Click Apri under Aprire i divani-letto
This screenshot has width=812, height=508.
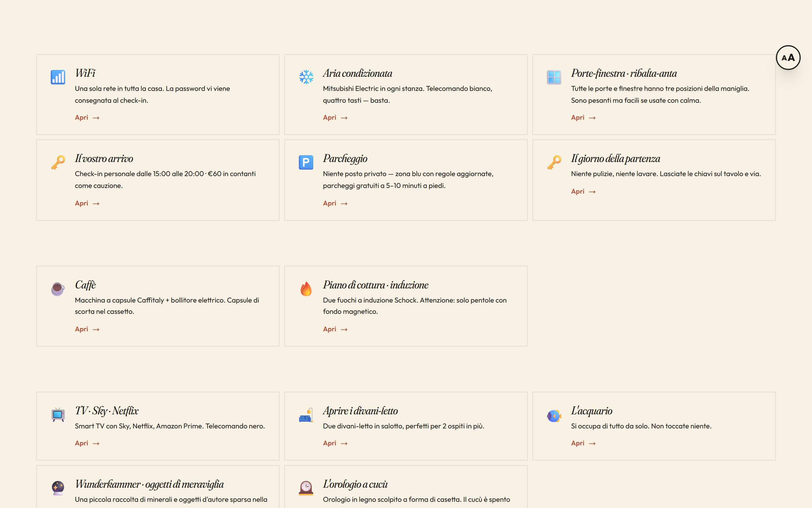[335, 443]
